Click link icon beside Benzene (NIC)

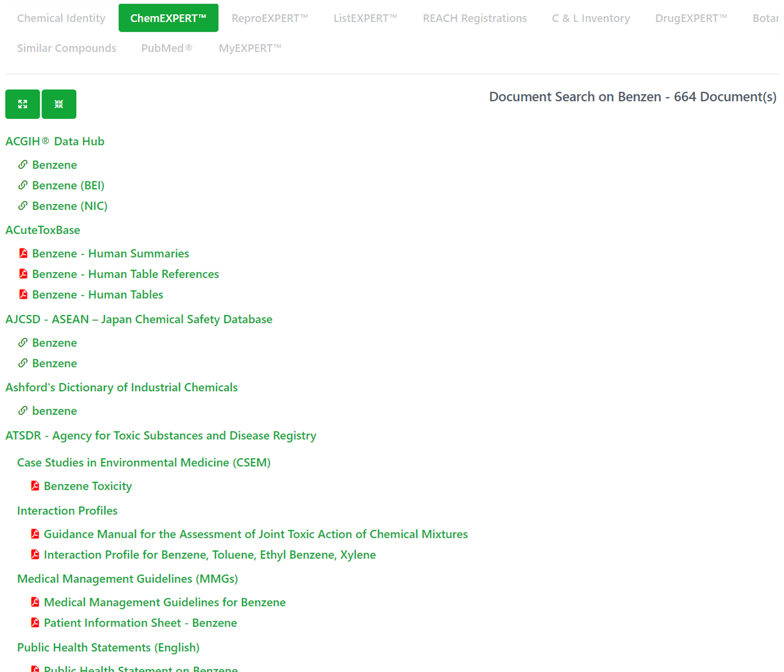tap(23, 205)
